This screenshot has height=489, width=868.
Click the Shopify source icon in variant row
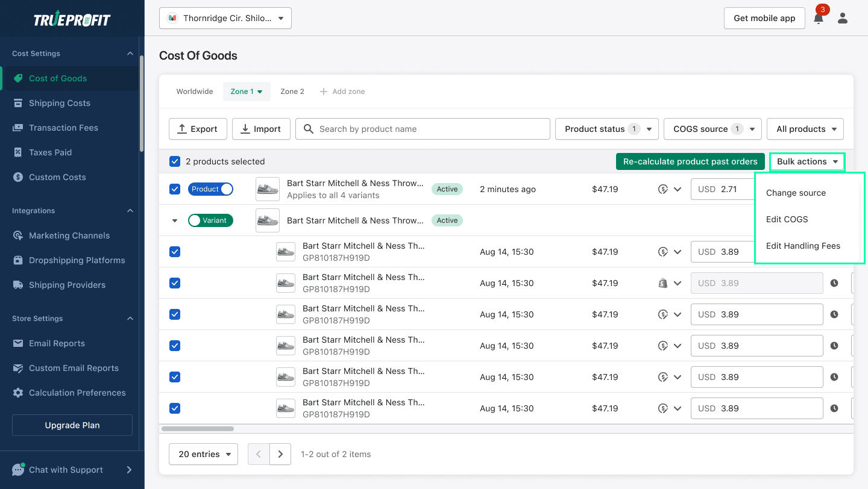point(663,283)
